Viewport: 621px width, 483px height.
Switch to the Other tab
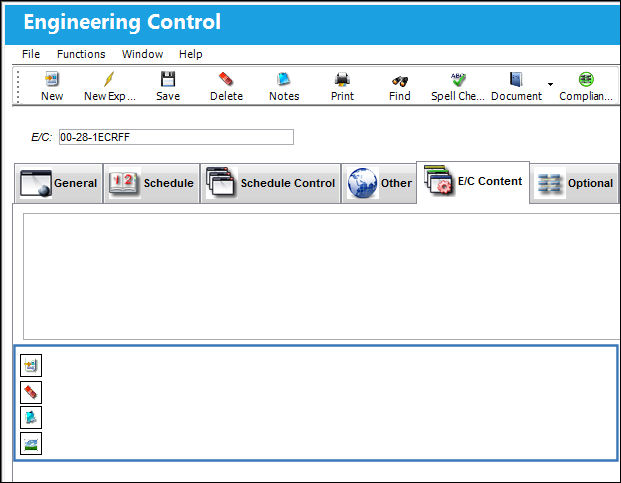[x=379, y=183]
